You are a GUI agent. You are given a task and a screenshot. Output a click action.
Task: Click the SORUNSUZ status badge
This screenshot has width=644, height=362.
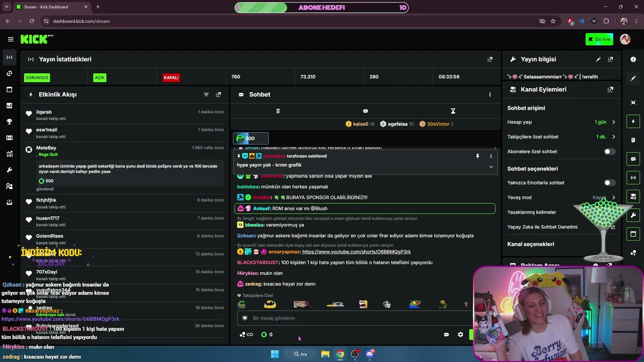pyautogui.click(x=37, y=77)
